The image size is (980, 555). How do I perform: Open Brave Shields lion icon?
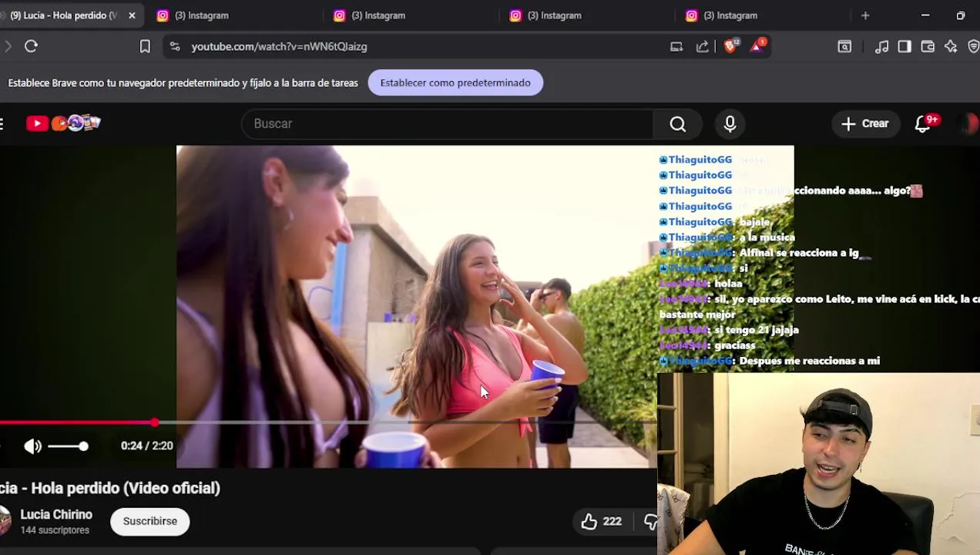[x=730, y=45]
